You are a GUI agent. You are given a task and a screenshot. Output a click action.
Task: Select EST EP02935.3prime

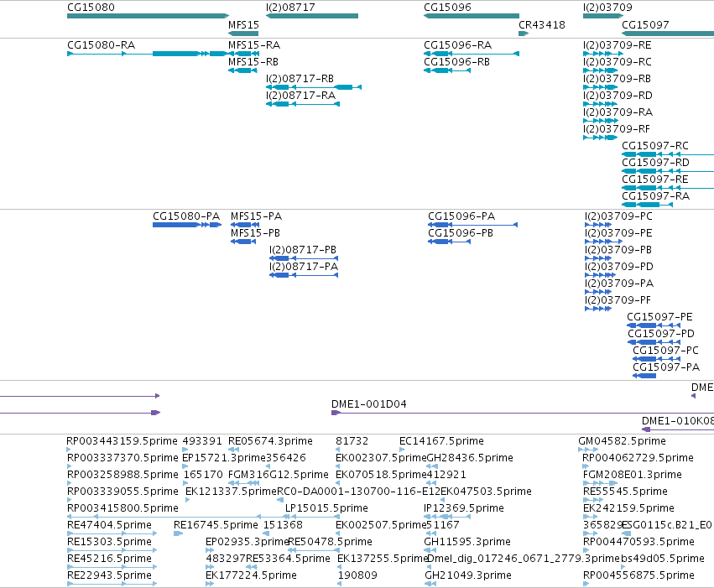coord(248,542)
